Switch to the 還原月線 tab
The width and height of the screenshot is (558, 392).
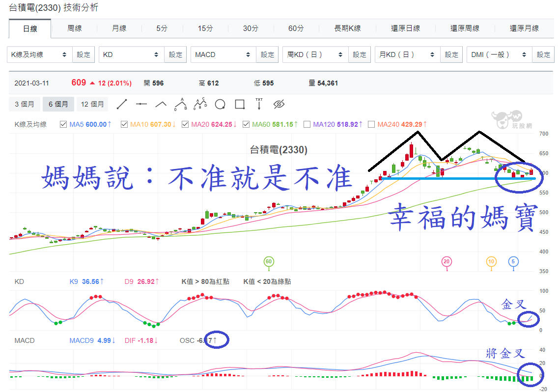[x=524, y=28]
